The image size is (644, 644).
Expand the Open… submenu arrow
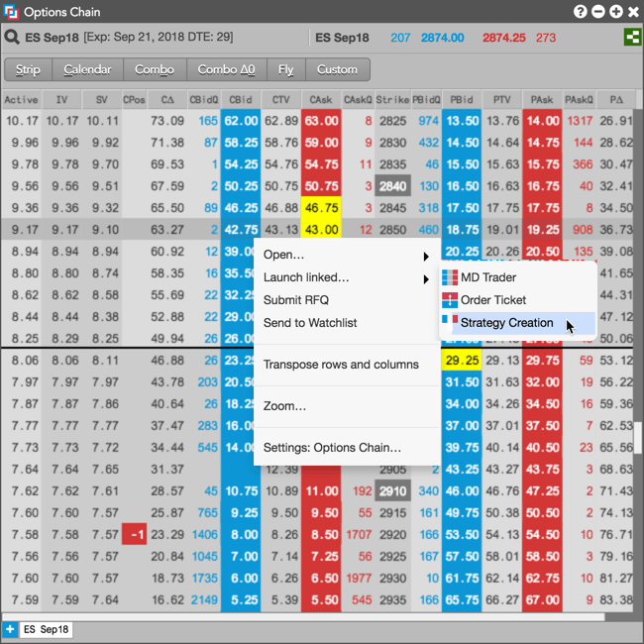426,257
